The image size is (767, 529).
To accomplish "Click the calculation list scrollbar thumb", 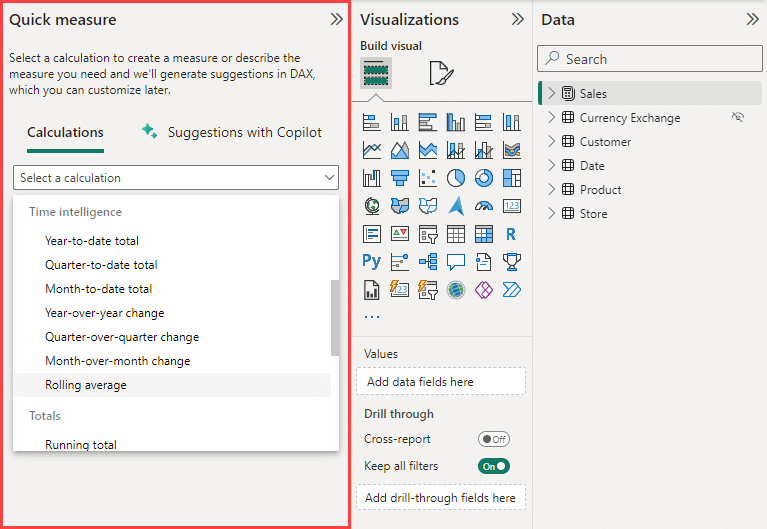I will (335, 318).
